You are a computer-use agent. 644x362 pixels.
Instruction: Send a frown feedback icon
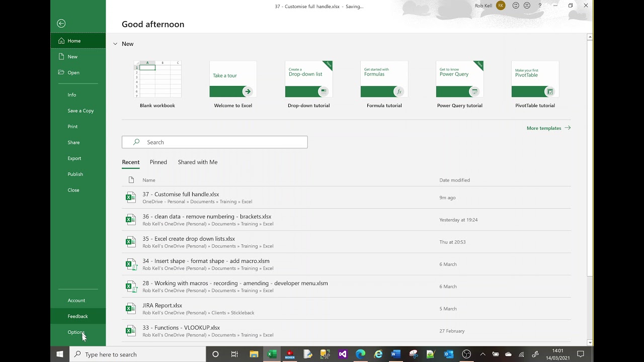(527, 6)
